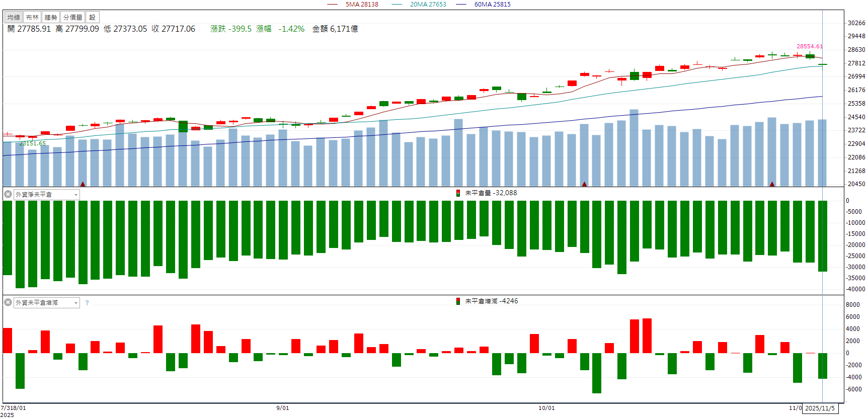Close the 外資淨未平倉 indicator panel
Viewport: 868px width, 419px height.
tap(8, 194)
